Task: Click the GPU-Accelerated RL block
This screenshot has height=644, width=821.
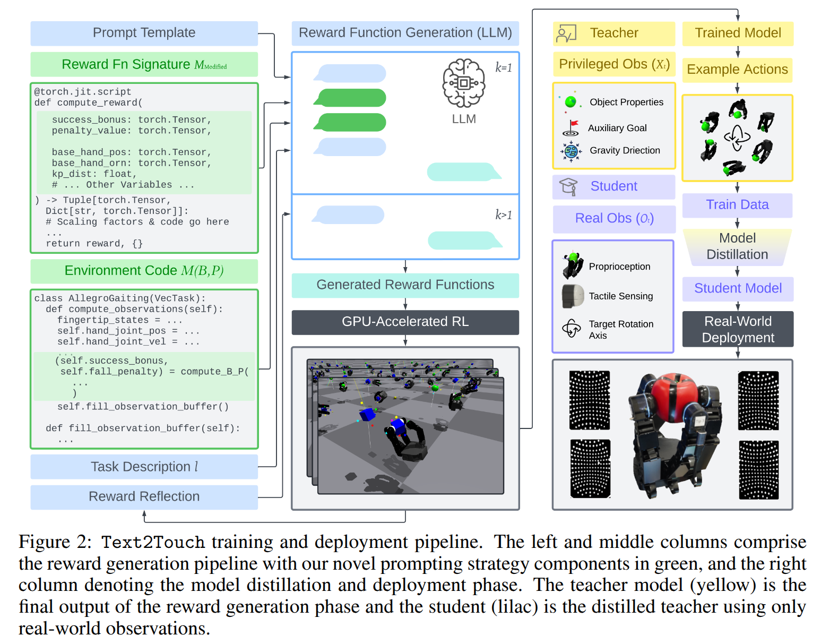Action: [x=405, y=322]
